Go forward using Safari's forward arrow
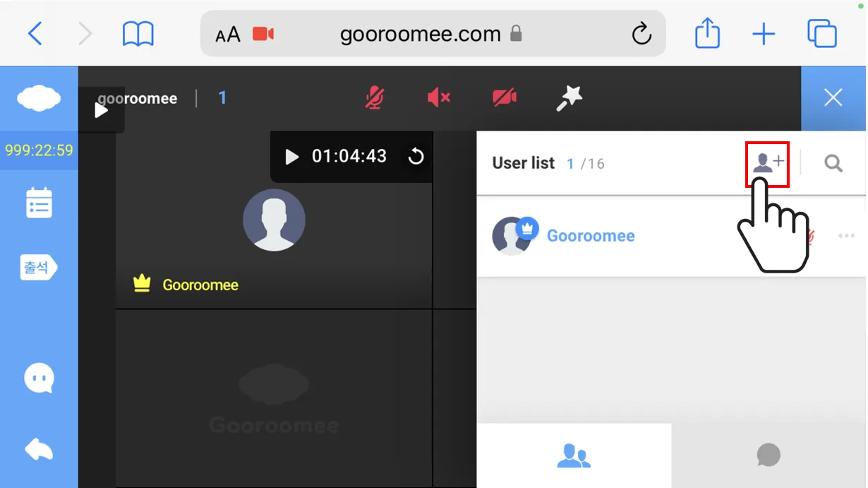 [85, 33]
